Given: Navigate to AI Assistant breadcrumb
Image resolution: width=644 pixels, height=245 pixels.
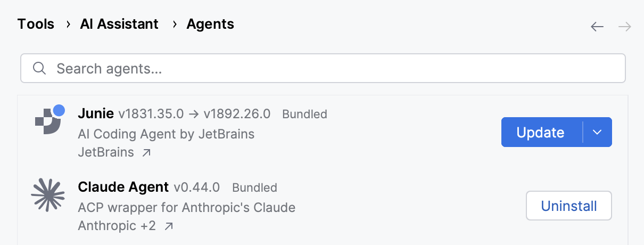Looking at the screenshot, I should coord(119,24).
